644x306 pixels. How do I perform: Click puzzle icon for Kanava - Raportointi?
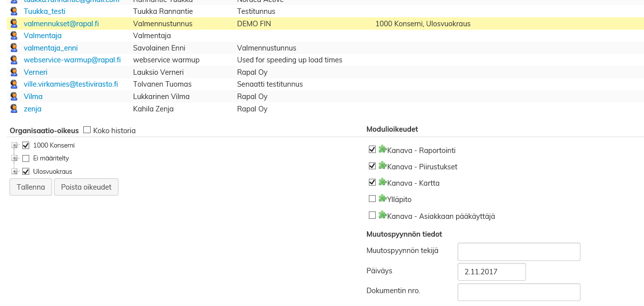(x=382, y=149)
